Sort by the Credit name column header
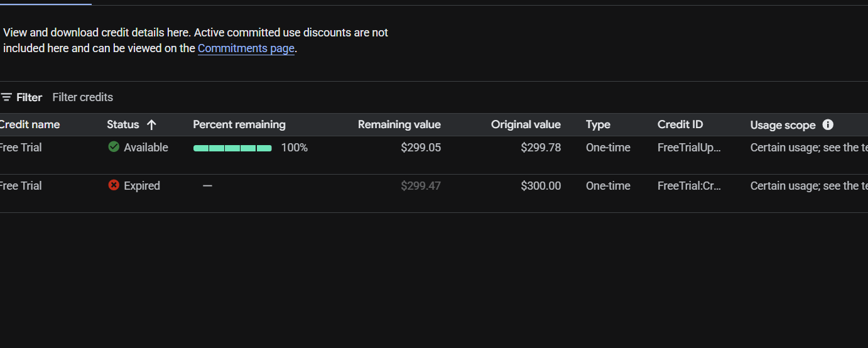The image size is (868, 348). point(29,124)
